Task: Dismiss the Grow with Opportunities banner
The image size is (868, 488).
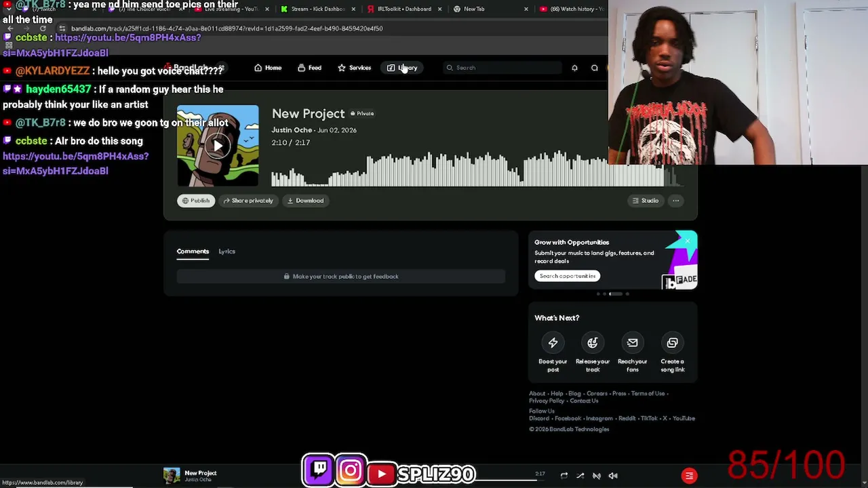Action: (688, 240)
